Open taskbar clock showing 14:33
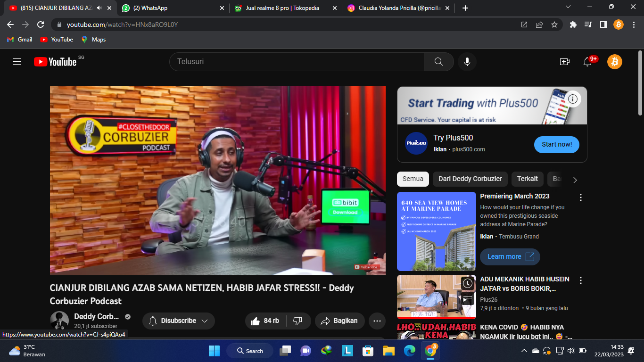Image resolution: width=644 pixels, height=362 pixels. (x=609, y=351)
